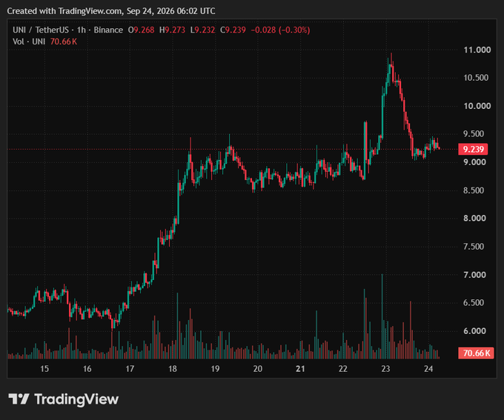Click the volume reading 70.66 K in legend
Screen dimensions: 504x420
(64, 41)
